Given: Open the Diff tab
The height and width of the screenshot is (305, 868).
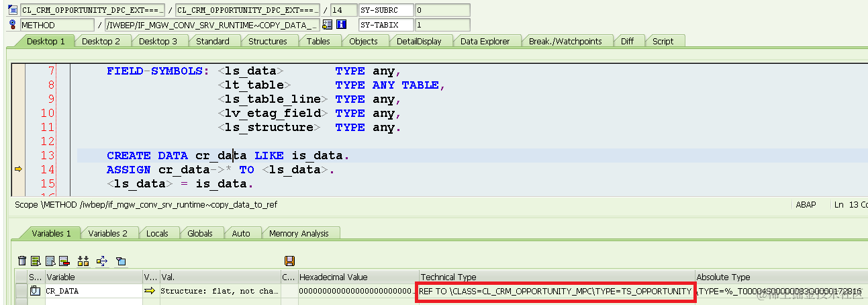Looking at the screenshot, I should [x=627, y=41].
